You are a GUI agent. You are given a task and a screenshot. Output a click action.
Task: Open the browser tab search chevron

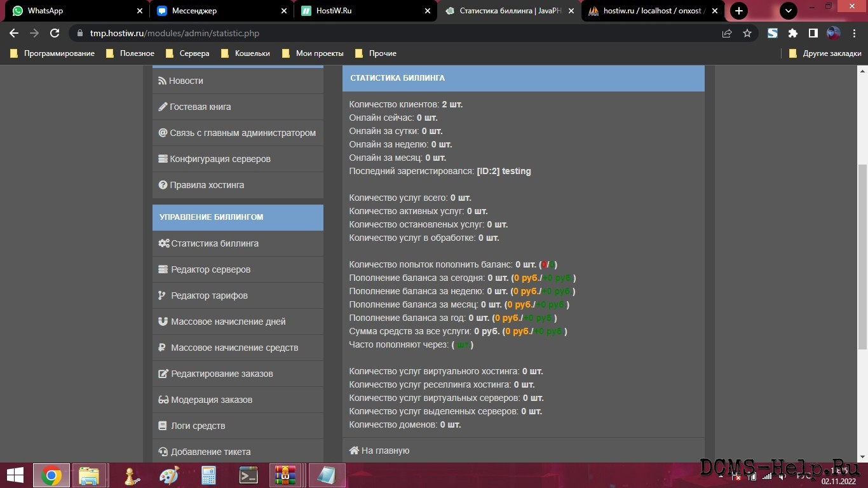coord(788,11)
